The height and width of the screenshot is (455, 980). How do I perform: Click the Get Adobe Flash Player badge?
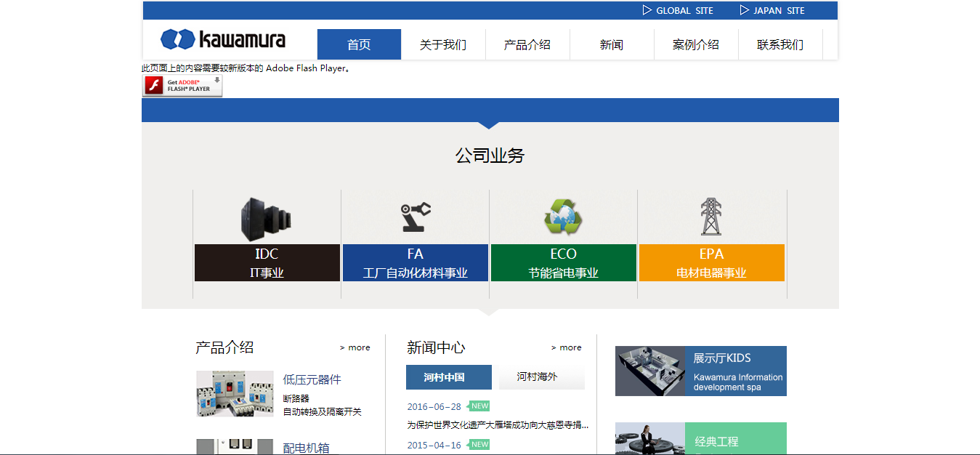(182, 86)
